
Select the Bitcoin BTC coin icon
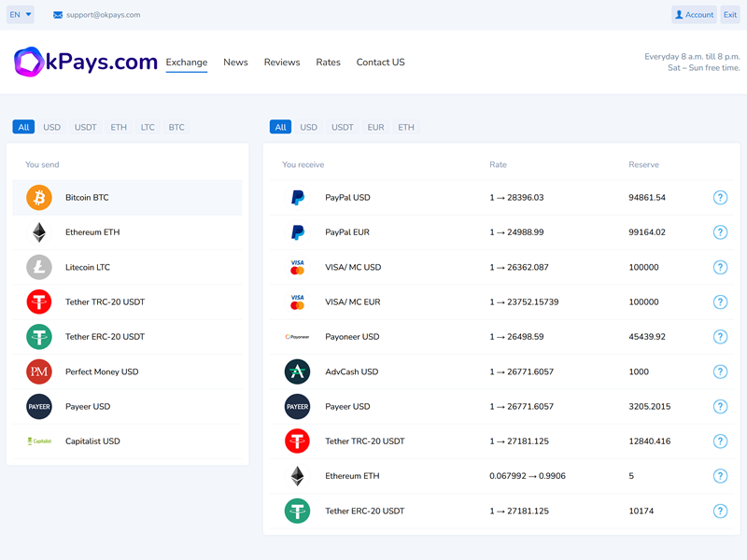pos(39,198)
